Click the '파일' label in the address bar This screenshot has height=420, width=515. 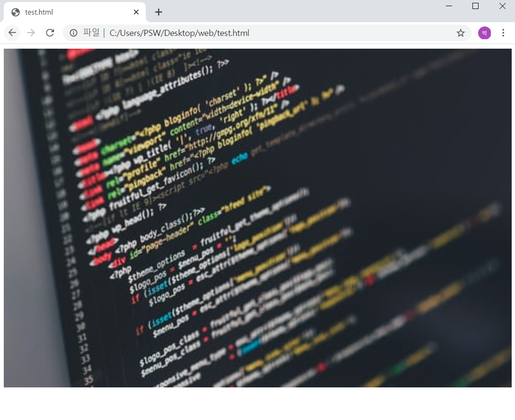91,33
